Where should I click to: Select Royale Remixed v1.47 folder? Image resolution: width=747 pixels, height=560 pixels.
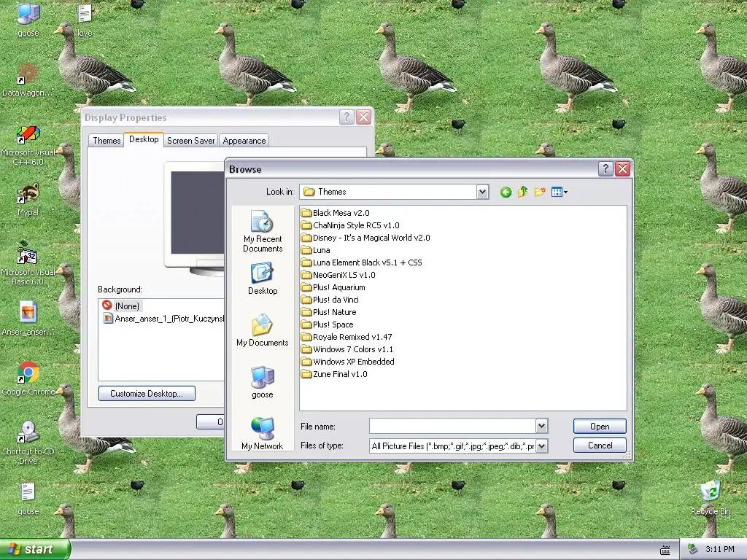(347, 337)
